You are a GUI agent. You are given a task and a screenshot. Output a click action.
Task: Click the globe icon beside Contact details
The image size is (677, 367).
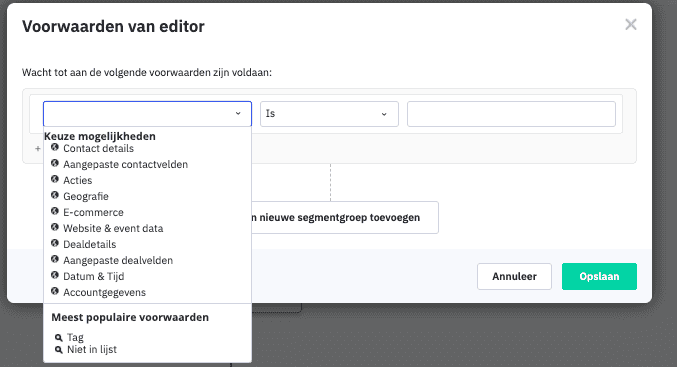pyautogui.click(x=54, y=147)
